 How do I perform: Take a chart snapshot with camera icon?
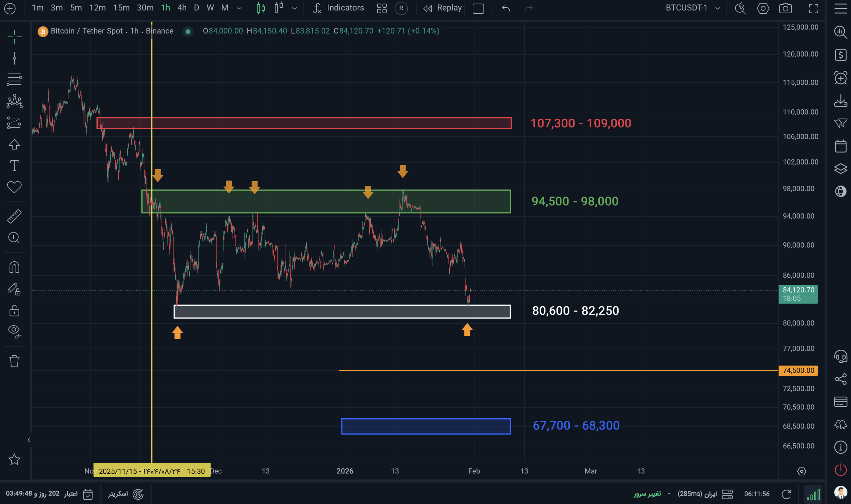pyautogui.click(x=786, y=8)
